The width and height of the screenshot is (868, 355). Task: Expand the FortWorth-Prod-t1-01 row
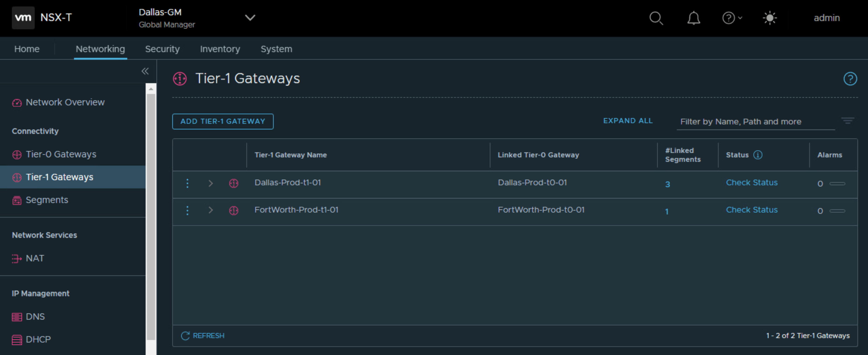pos(210,210)
